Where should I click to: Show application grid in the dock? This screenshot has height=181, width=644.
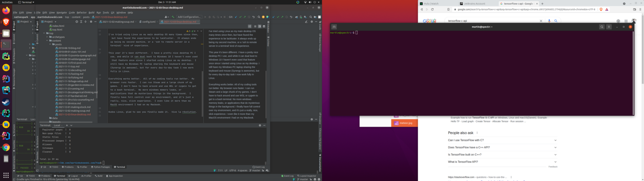[6, 175]
